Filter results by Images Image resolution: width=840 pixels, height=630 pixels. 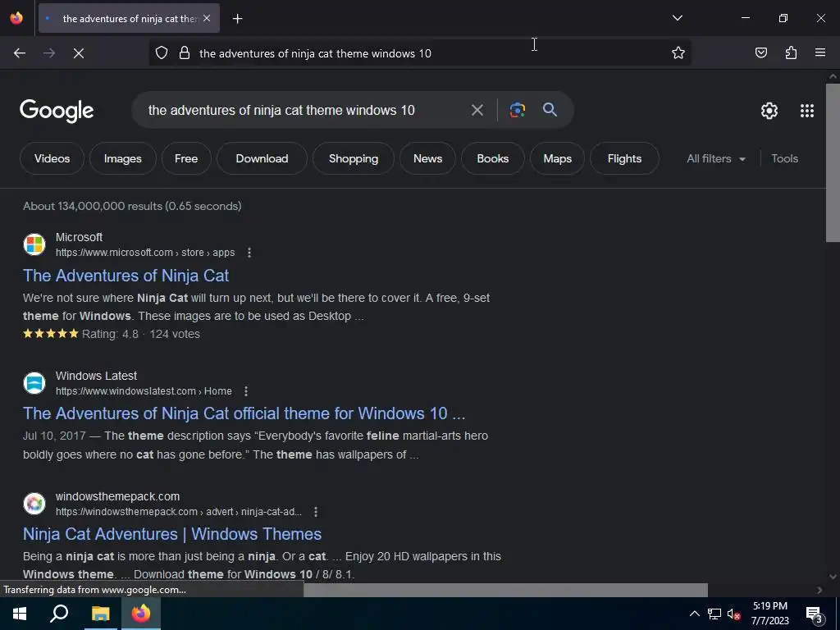[x=123, y=158]
